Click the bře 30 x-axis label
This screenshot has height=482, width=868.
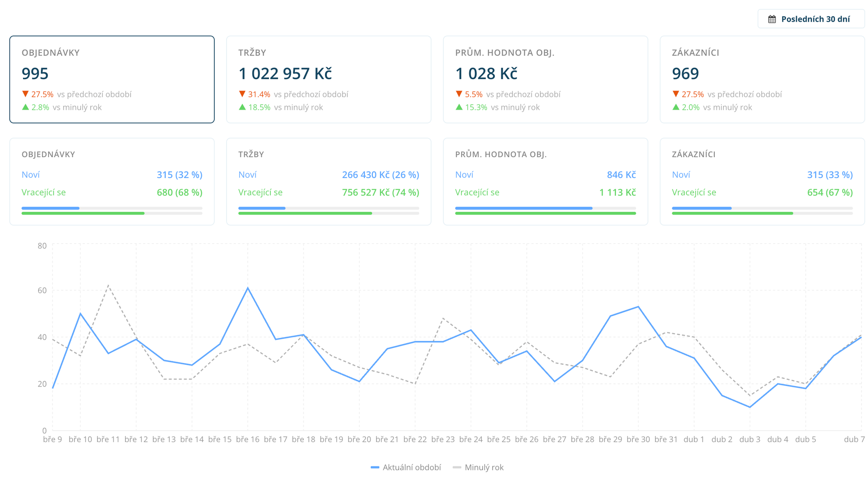638,439
